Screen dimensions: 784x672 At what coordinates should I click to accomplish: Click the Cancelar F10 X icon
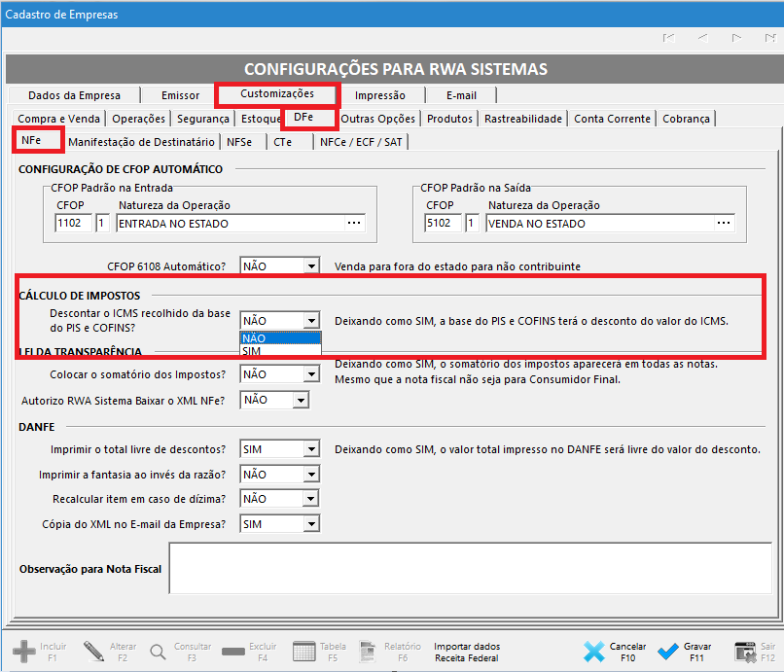(x=593, y=652)
